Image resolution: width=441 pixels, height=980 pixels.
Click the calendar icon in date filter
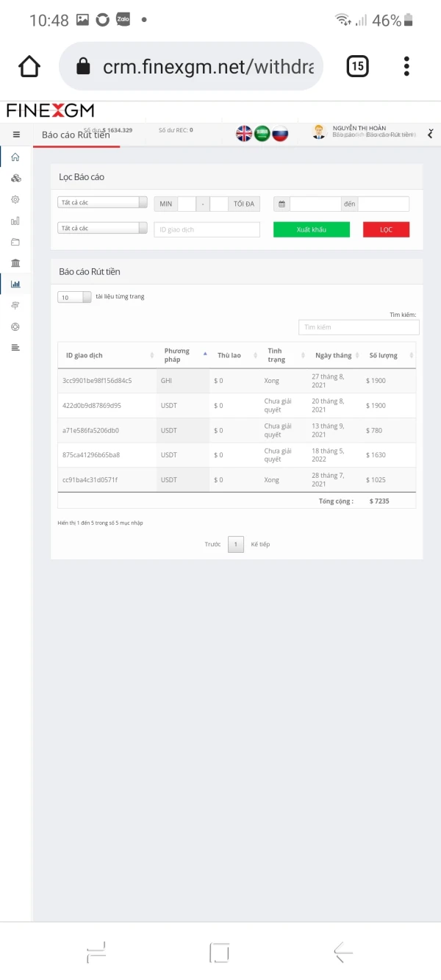(x=282, y=204)
